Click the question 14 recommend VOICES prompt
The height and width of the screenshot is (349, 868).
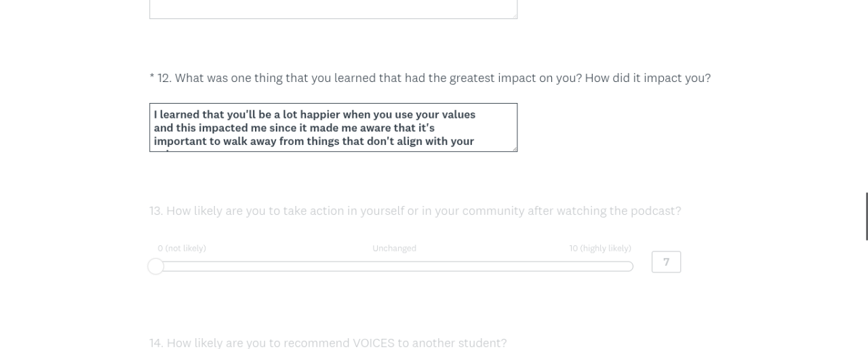pyautogui.click(x=328, y=343)
